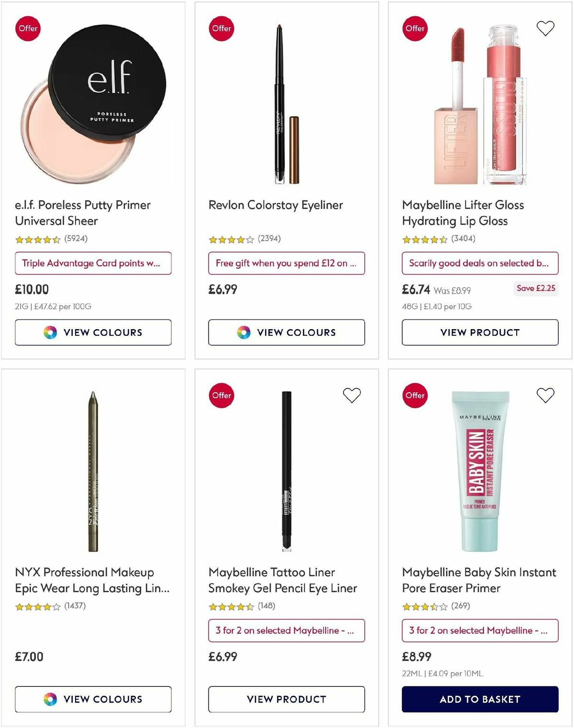Click the colour wheel icon on e.l.f. Poreless Putty Primer

[x=50, y=332]
